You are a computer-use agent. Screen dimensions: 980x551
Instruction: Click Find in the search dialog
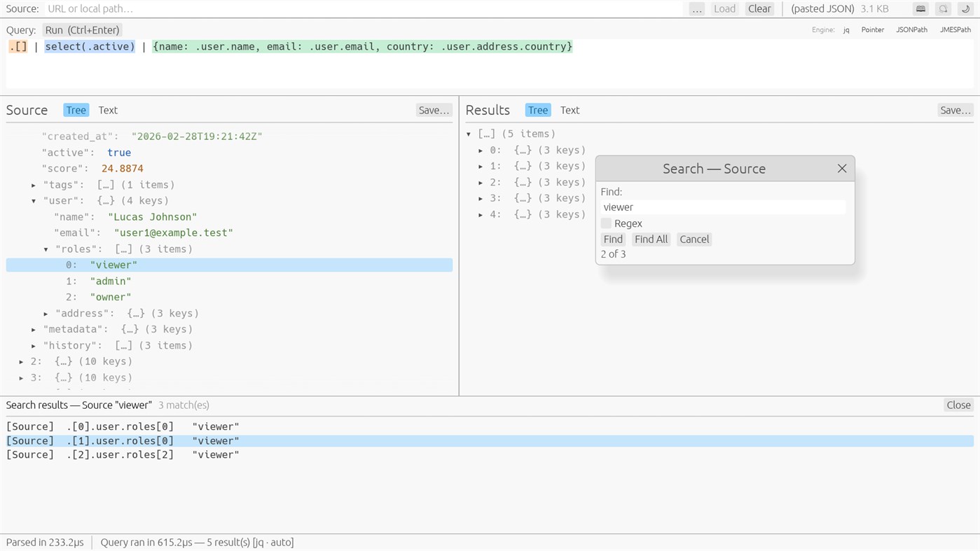point(613,239)
